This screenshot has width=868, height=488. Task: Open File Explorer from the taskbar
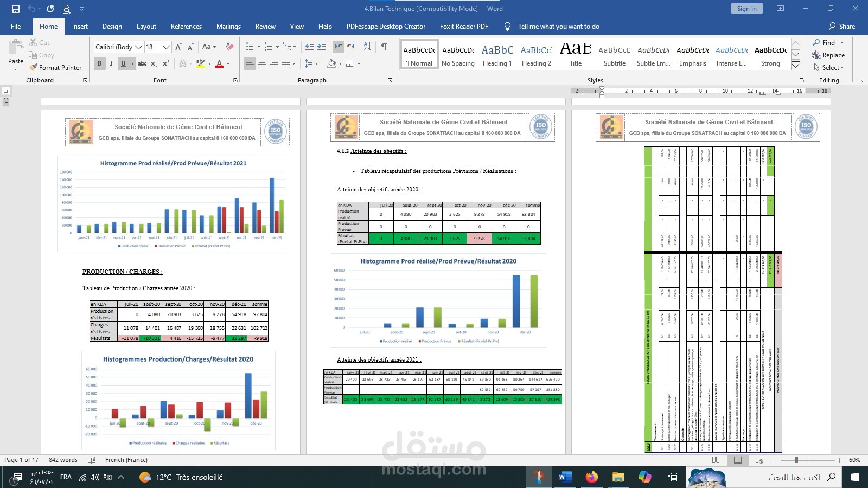click(618, 477)
